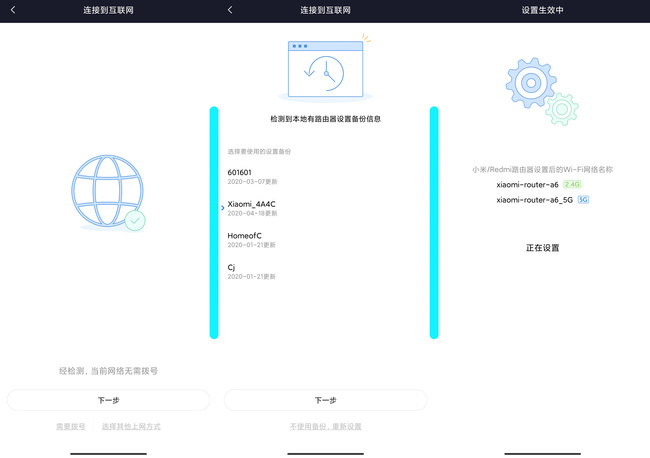Image resolution: width=650 pixels, height=458 pixels.
Task: Click the backup clock history illustration
Action: coord(325,68)
